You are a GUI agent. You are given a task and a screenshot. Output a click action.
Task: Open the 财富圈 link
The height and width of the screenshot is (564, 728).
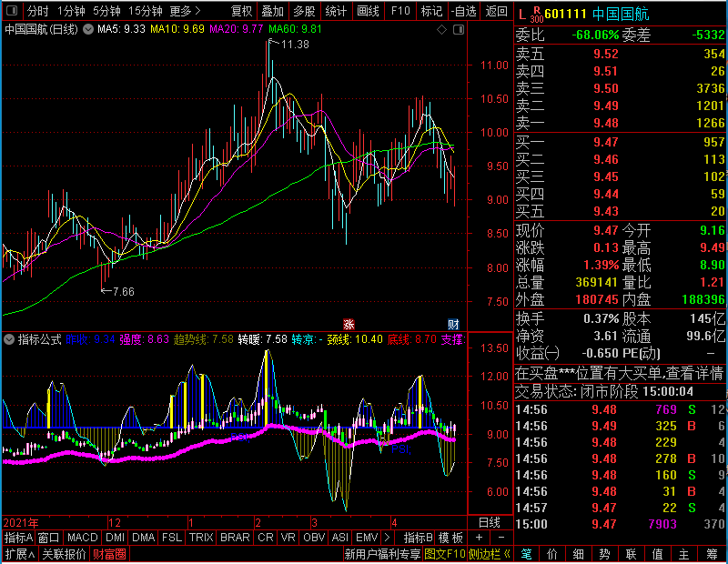[x=109, y=554]
